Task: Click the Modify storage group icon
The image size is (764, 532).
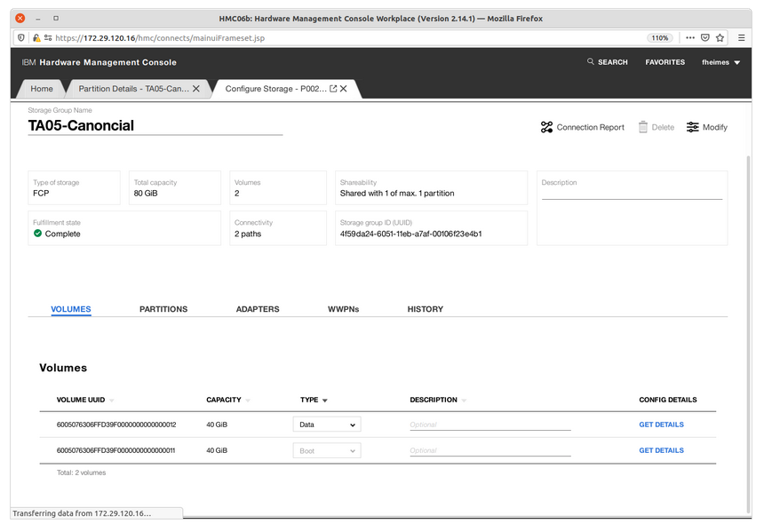Action: pos(693,128)
